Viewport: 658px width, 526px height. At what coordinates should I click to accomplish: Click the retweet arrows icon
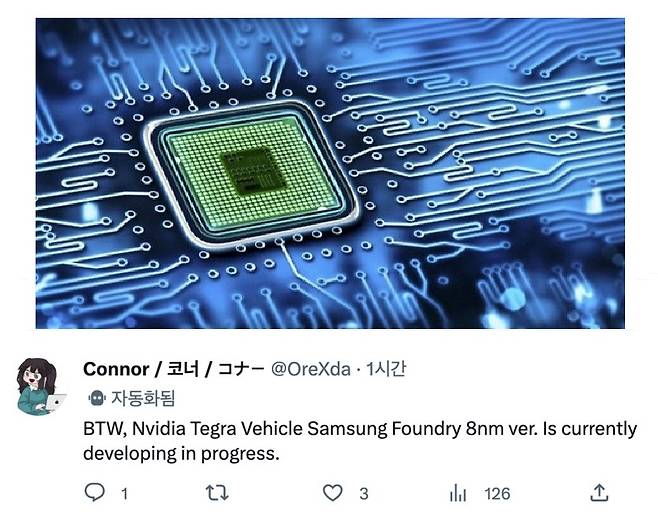(217, 492)
